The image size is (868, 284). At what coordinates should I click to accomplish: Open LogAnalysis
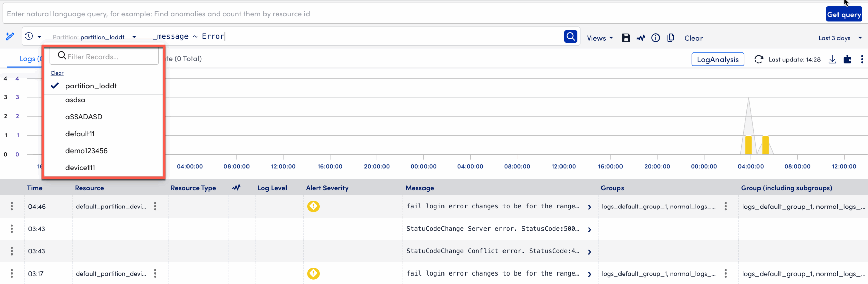click(718, 59)
